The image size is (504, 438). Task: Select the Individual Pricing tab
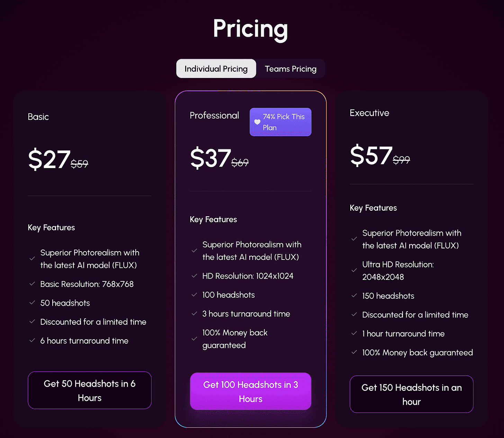click(x=216, y=69)
